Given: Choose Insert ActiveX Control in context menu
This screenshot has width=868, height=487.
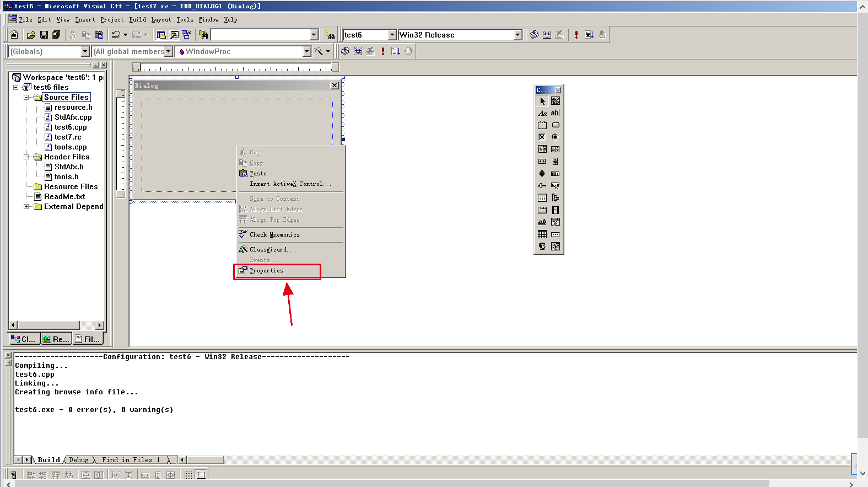Looking at the screenshot, I should 290,184.
